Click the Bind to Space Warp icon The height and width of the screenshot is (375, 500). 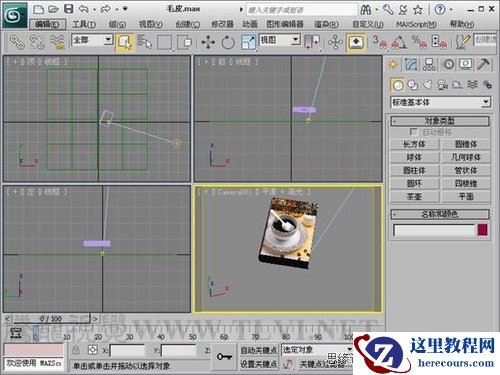(x=57, y=42)
